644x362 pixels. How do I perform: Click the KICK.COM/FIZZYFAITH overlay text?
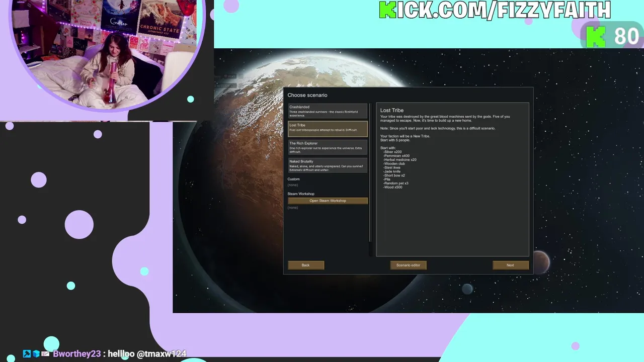(495, 10)
